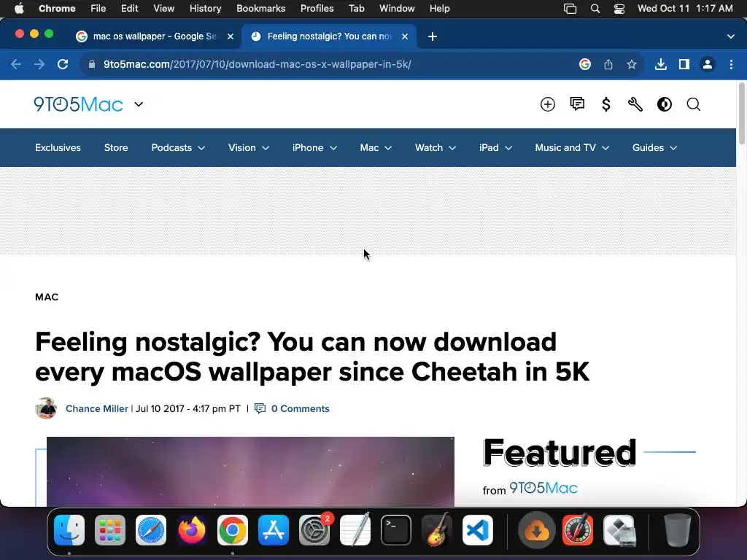Expand the iPhone nav dropdown
Screen dimensions: 747x560
(315, 147)
